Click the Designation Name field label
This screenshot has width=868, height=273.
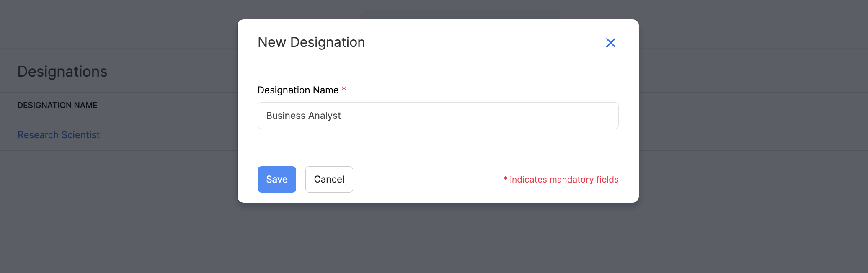click(x=298, y=90)
